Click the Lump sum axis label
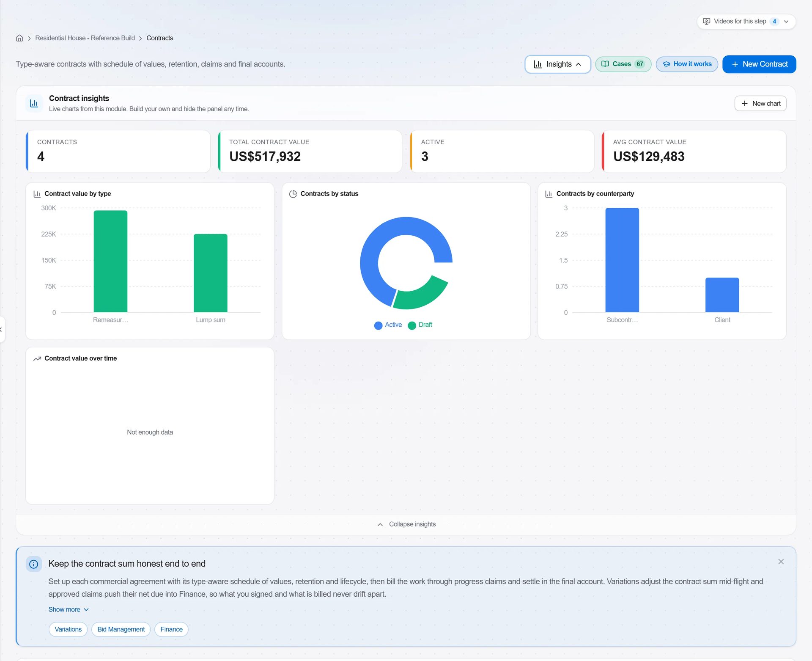This screenshot has width=812, height=661. (211, 320)
